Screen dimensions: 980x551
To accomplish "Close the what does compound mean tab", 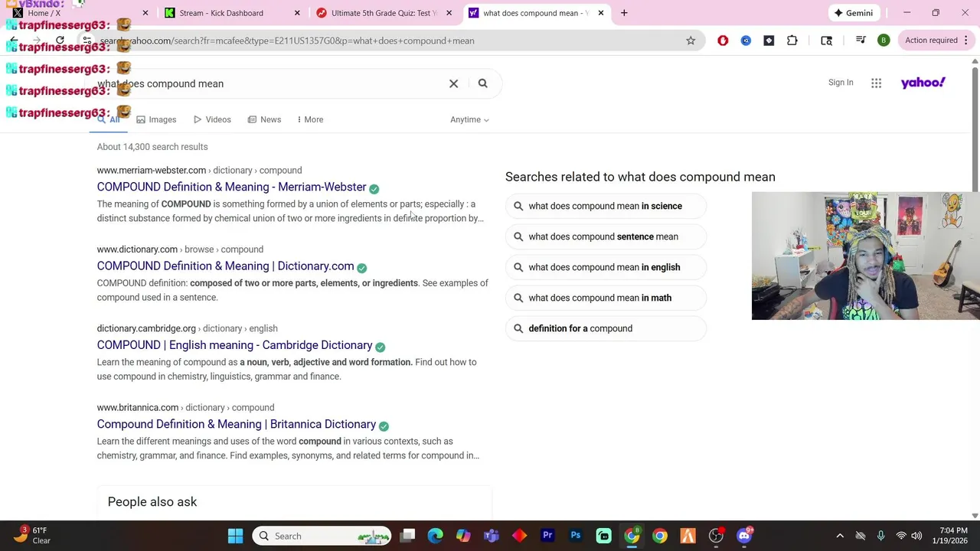I will point(600,13).
